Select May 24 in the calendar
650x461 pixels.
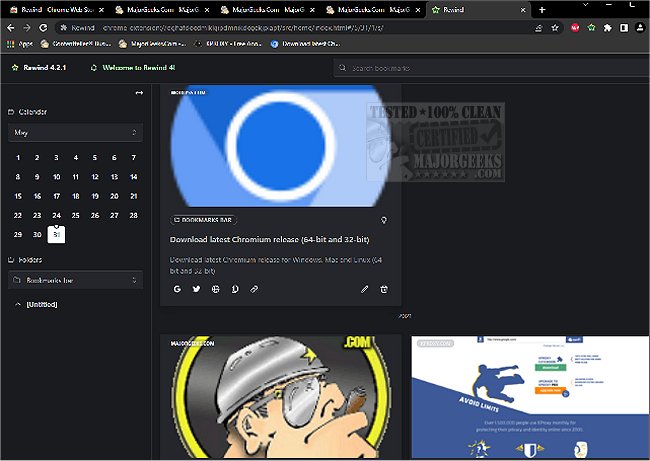[x=56, y=216]
